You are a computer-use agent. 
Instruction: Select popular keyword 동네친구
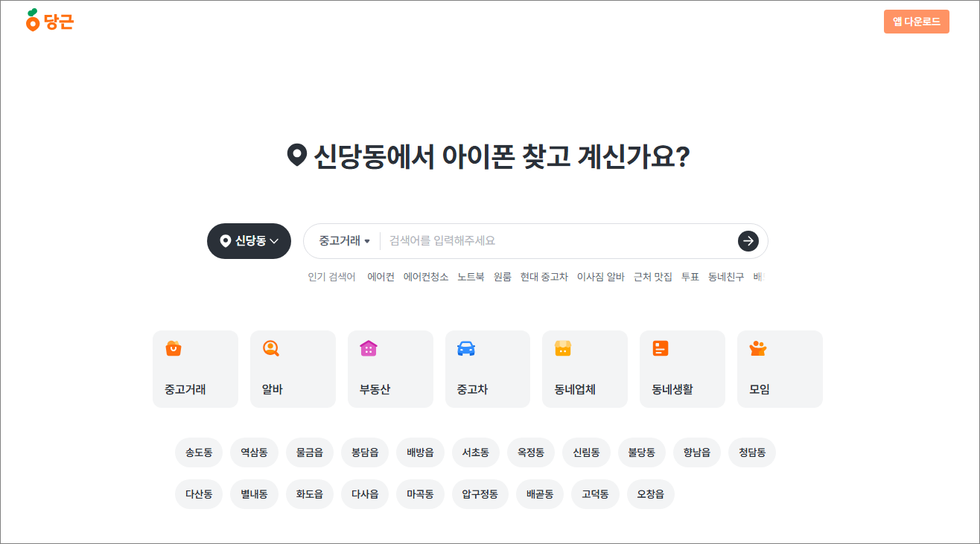coord(726,277)
